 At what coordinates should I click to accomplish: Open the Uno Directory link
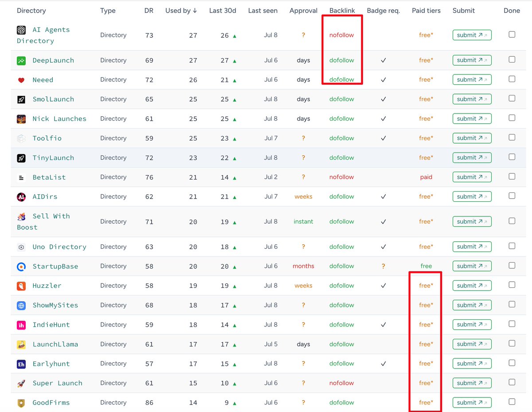[x=59, y=247]
